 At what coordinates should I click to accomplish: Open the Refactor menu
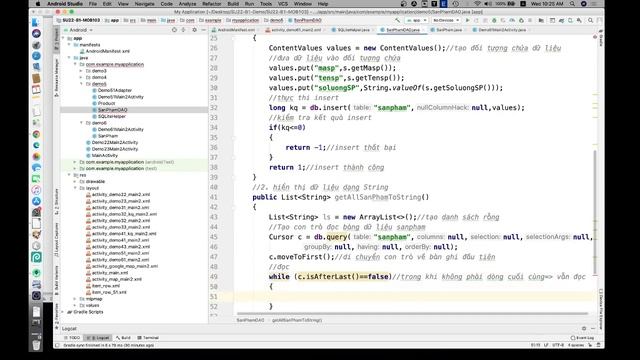click(x=212, y=4)
